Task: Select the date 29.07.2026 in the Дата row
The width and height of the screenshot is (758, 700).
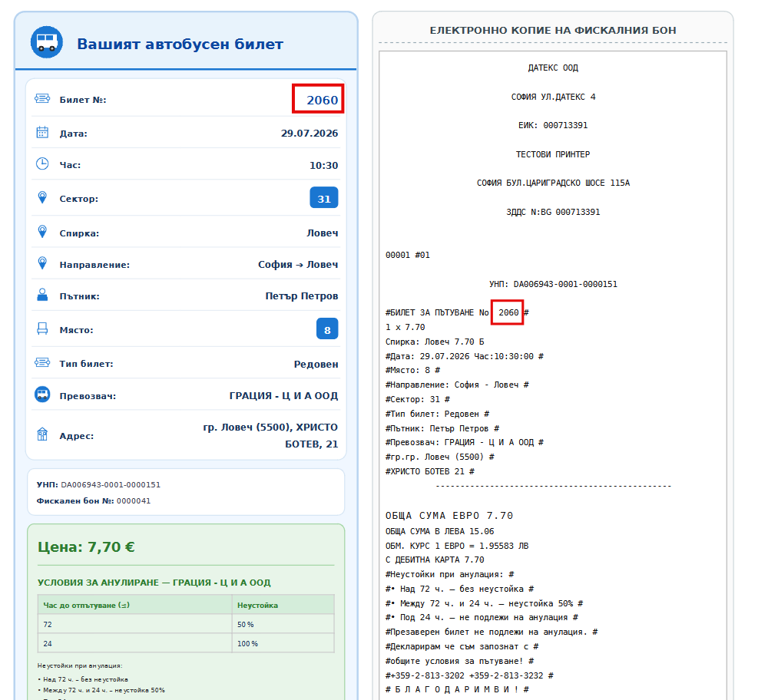Action: coord(309,134)
